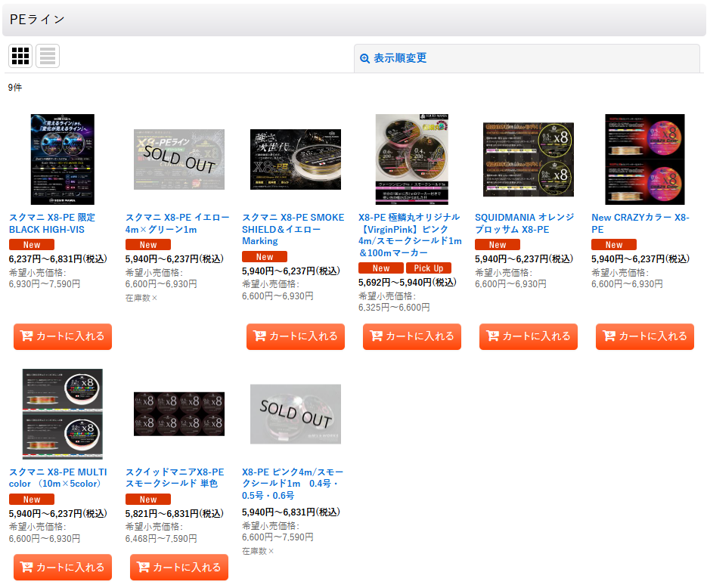Click PEライン category heading
Viewport: 707px width, 588px height.
[x=37, y=20]
